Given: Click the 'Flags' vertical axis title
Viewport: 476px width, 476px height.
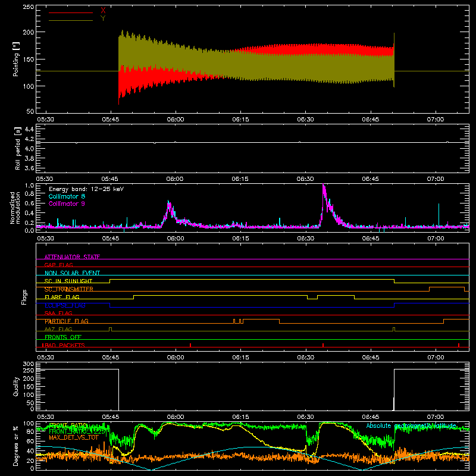Looking at the screenshot, I should (24, 297).
